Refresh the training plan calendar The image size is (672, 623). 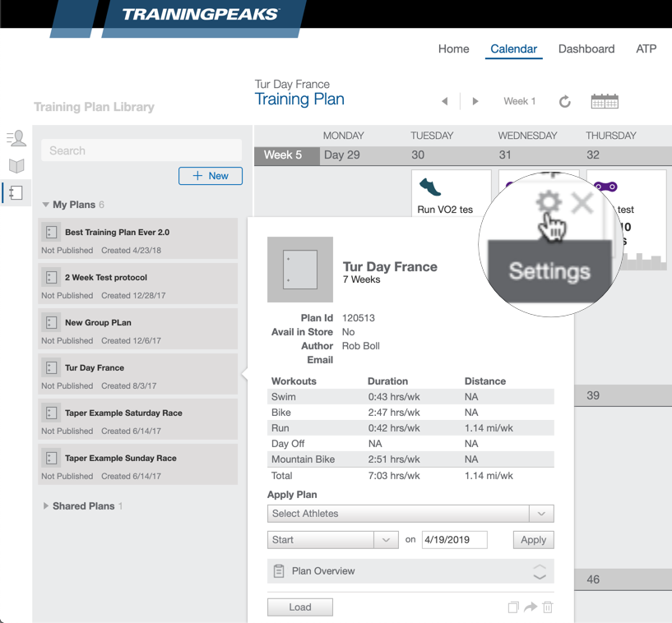tap(565, 101)
